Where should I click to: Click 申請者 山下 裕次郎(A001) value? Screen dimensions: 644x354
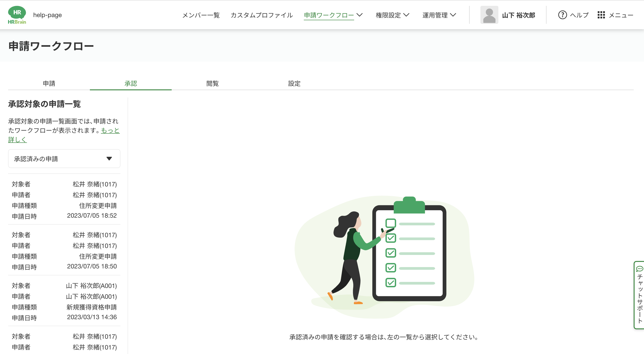click(91, 296)
